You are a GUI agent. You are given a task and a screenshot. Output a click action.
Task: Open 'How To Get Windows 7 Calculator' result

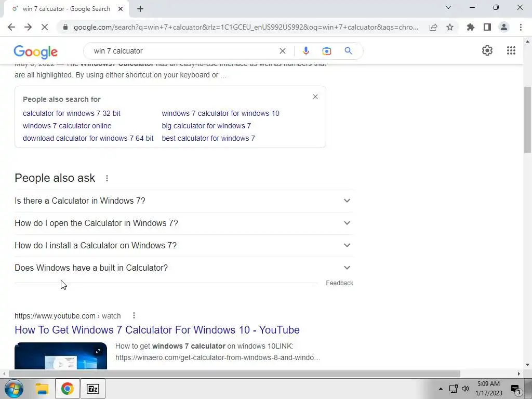tap(157, 330)
